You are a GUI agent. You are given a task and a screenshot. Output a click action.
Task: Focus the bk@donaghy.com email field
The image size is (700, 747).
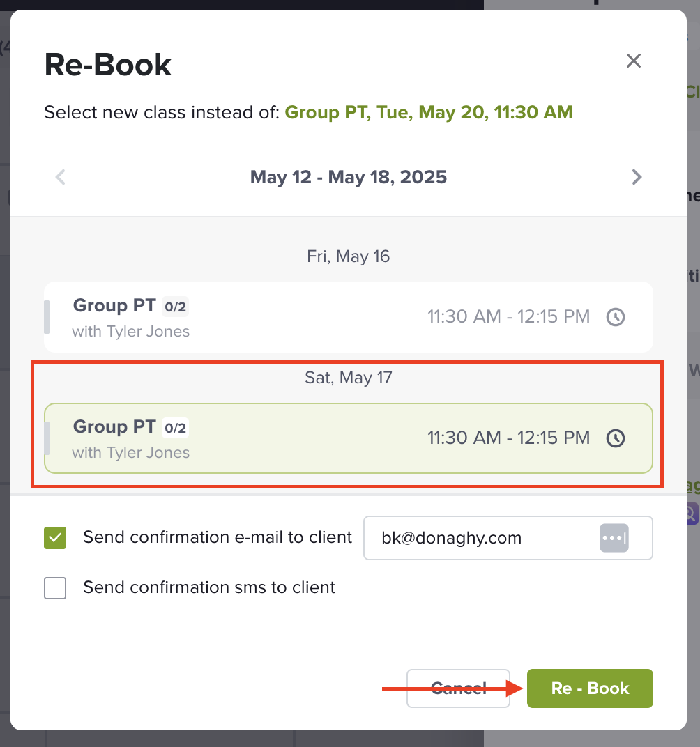point(508,538)
